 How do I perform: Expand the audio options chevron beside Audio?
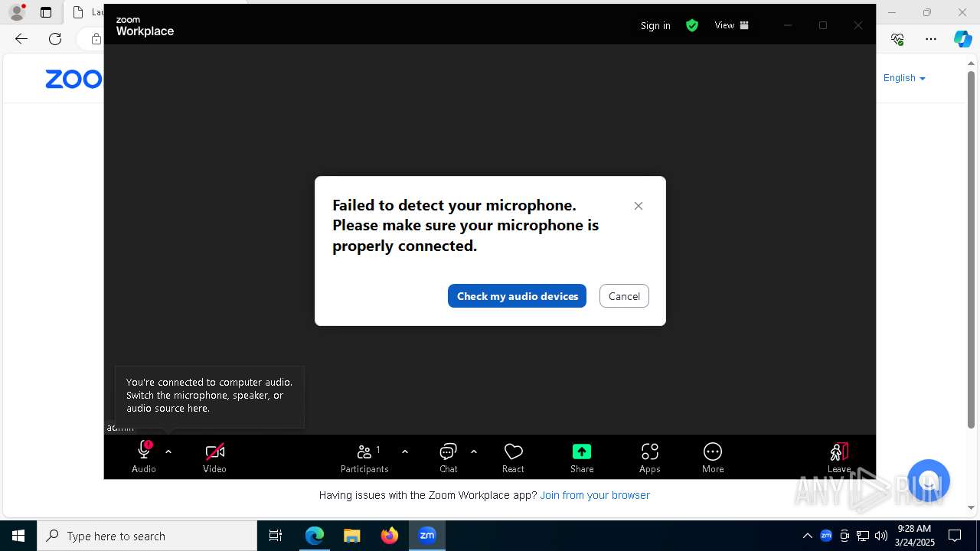coord(168,452)
